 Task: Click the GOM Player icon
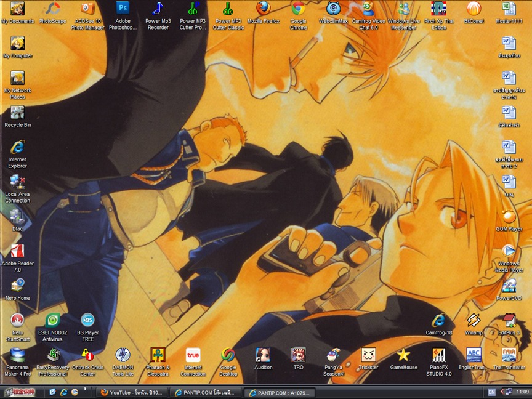point(509,220)
